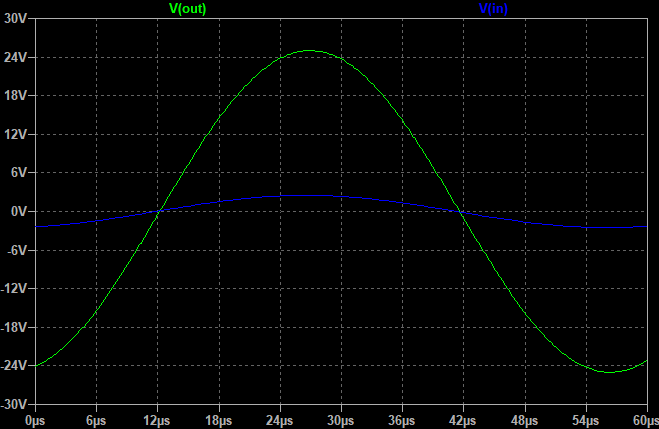Screen dimensions: 659x429
Task: Click the 30µs time axis label
Action: 341,421
